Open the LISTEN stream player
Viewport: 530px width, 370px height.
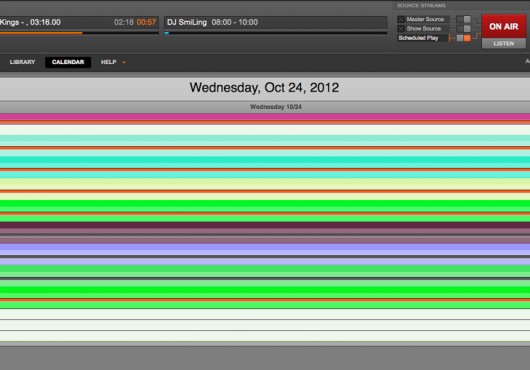point(504,44)
